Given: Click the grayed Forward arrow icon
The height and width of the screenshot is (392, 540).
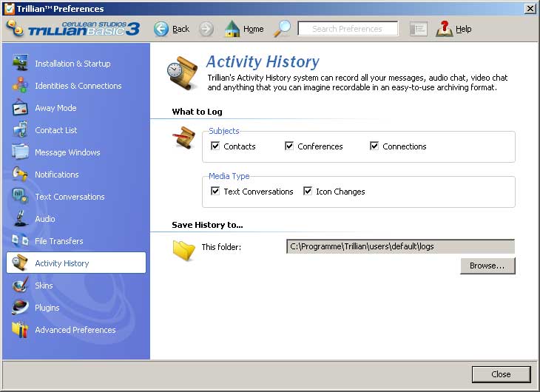Looking at the screenshot, I should point(206,29).
